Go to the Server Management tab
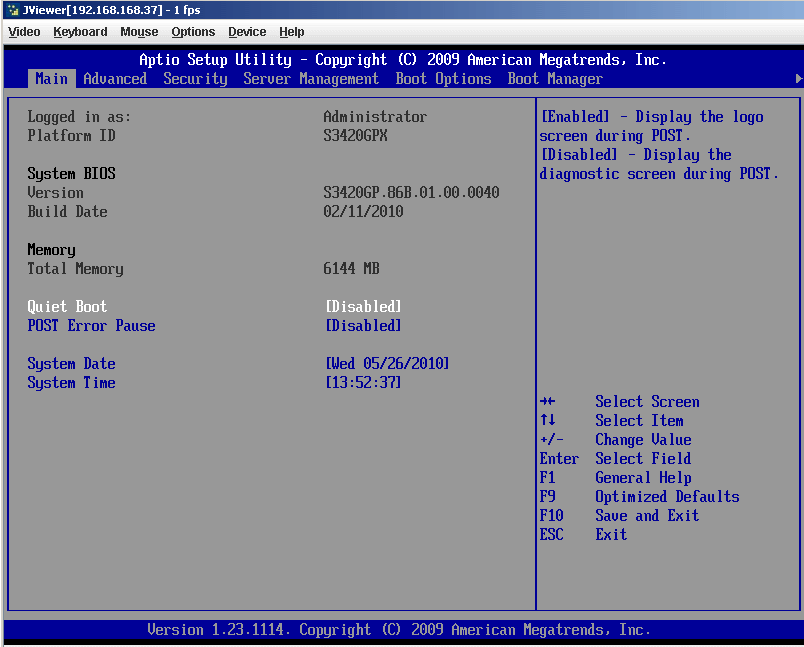The height and width of the screenshot is (647, 804). tap(311, 79)
